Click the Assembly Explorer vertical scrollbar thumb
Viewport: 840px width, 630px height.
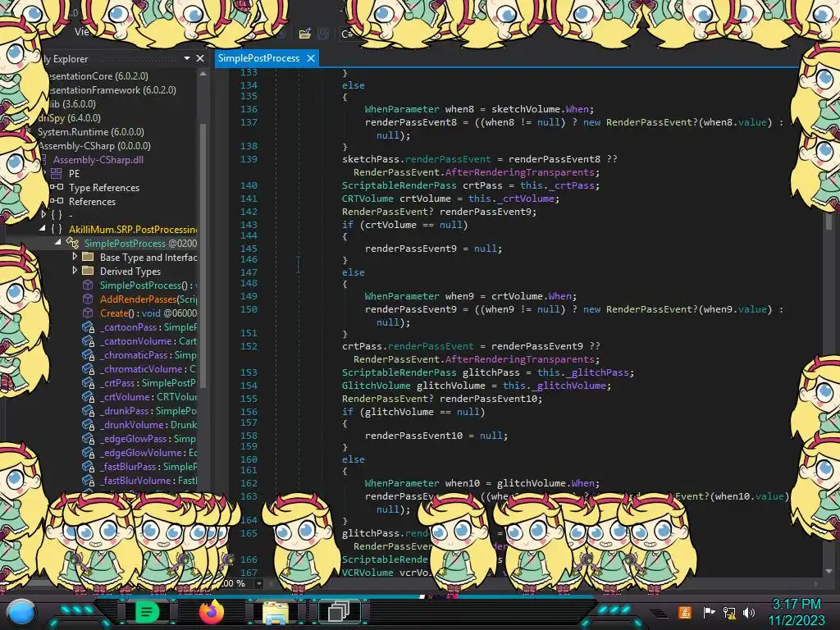pos(203,256)
